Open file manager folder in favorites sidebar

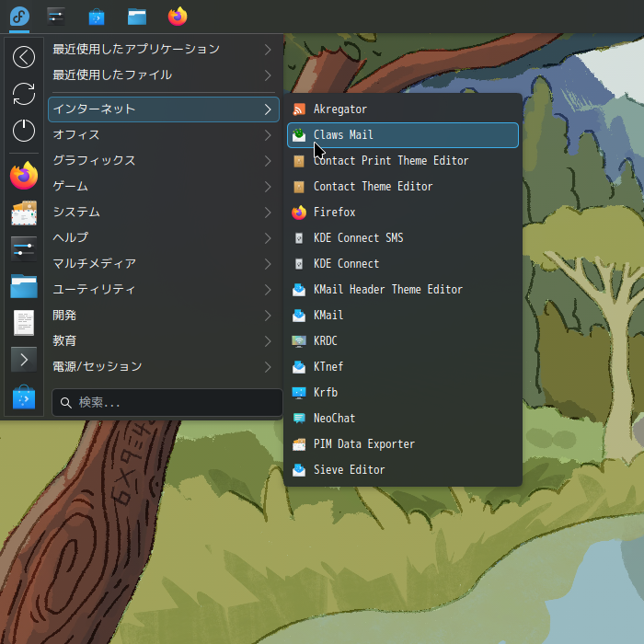24,286
